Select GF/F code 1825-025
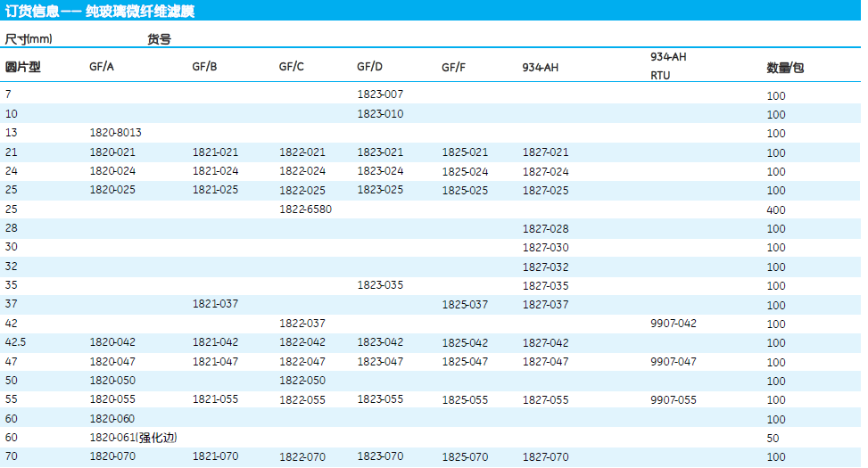 465,190
